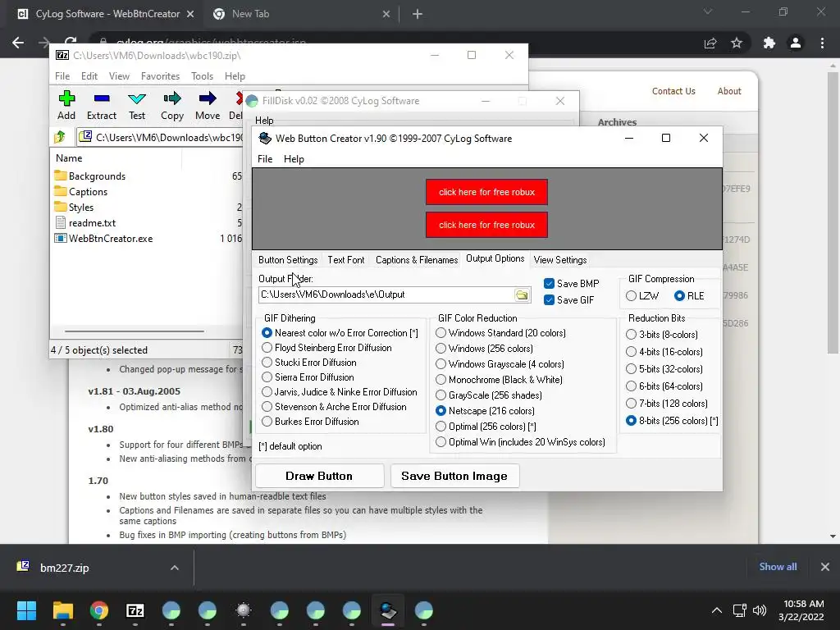Bookmark this page with star icon
The height and width of the screenshot is (630, 840).
point(737,43)
